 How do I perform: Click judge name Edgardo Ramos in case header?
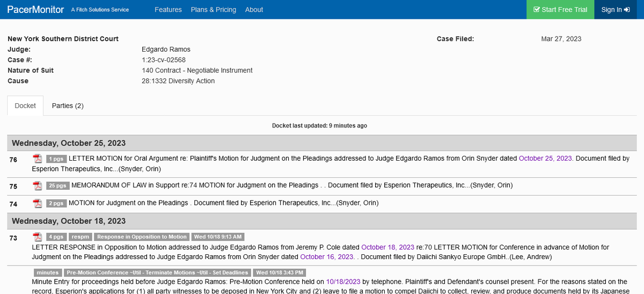(x=166, y=49)
